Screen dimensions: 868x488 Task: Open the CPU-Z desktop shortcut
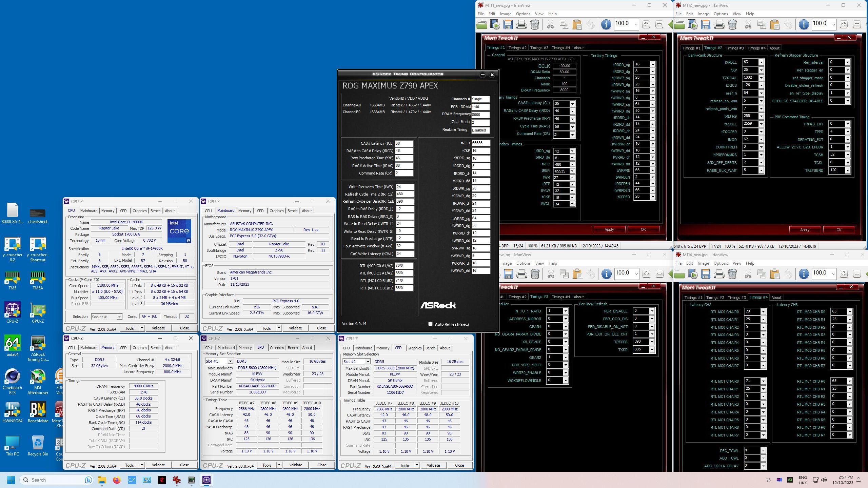[x=13, y=312]
